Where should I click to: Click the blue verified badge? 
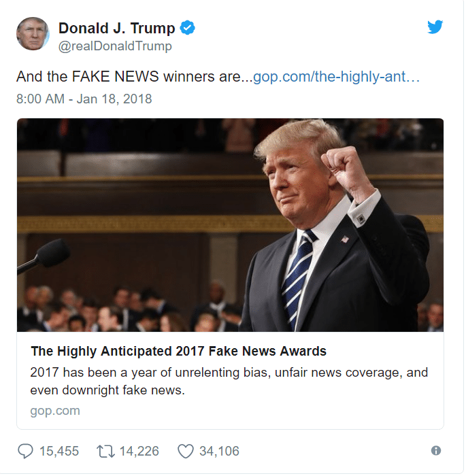[188, 29]
